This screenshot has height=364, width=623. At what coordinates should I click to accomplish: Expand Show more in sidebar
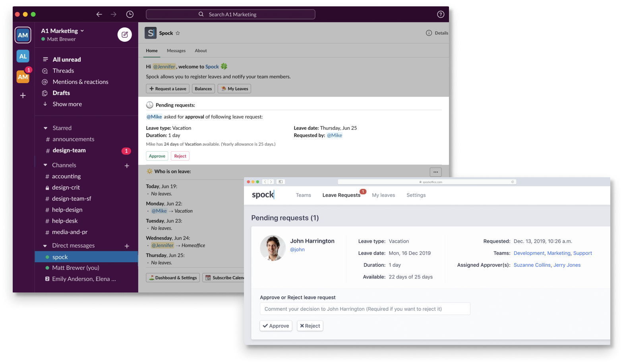point(67,104)
